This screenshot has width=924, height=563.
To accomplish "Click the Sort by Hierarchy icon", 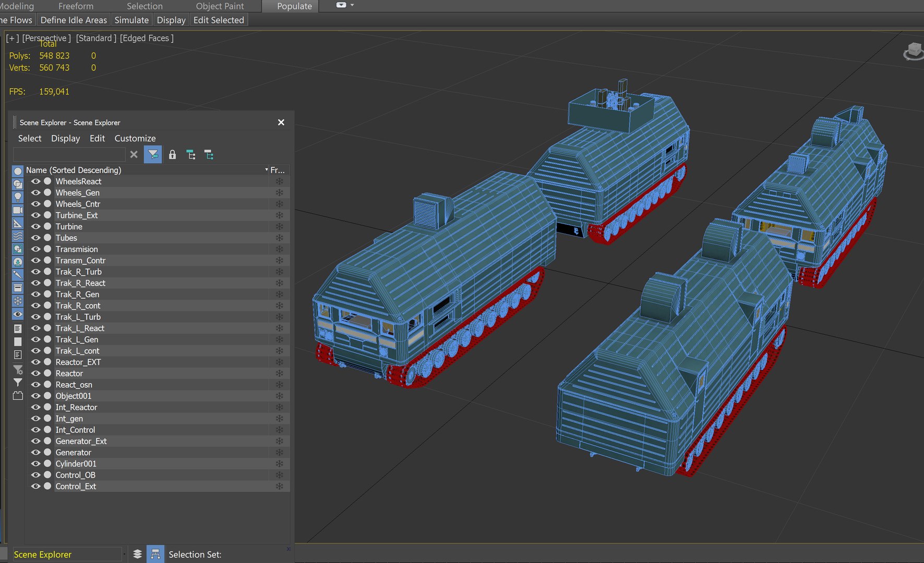I will 155,554.
